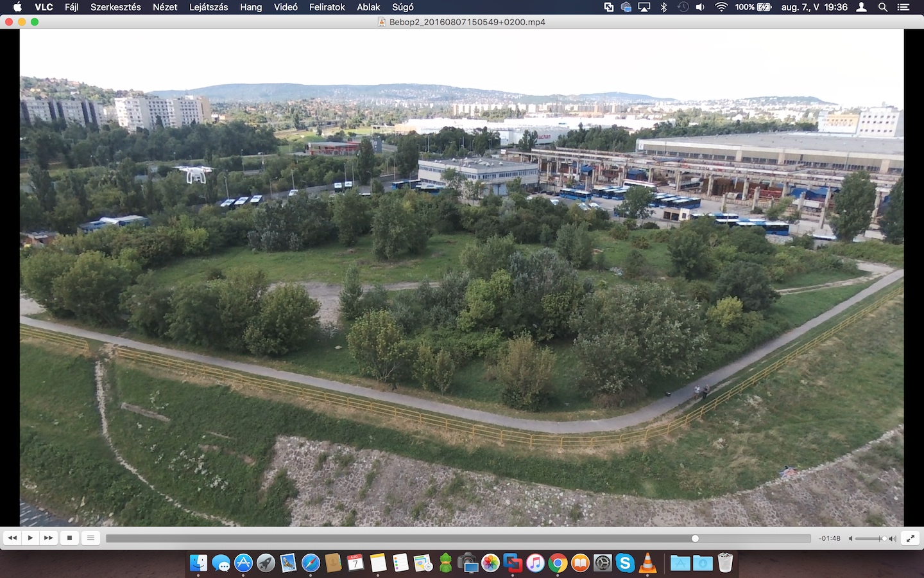Launch Safari from the Dock
The image size is (924, 578).
pyautogui.click(x=311, y=563)
